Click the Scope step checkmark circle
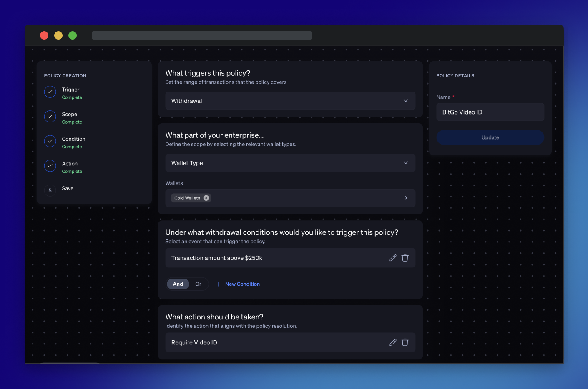Image resolution: width=588 pixels, height=389 pixels. [x=50, y=116]
